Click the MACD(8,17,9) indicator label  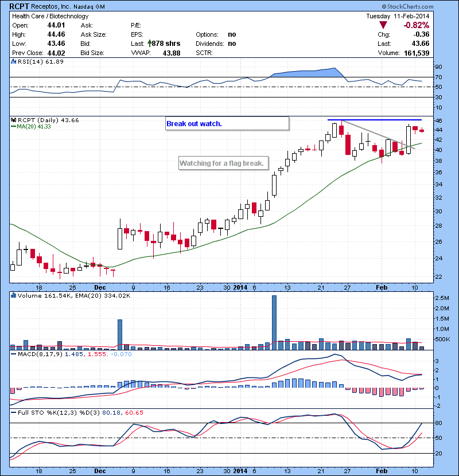[40, 354]
